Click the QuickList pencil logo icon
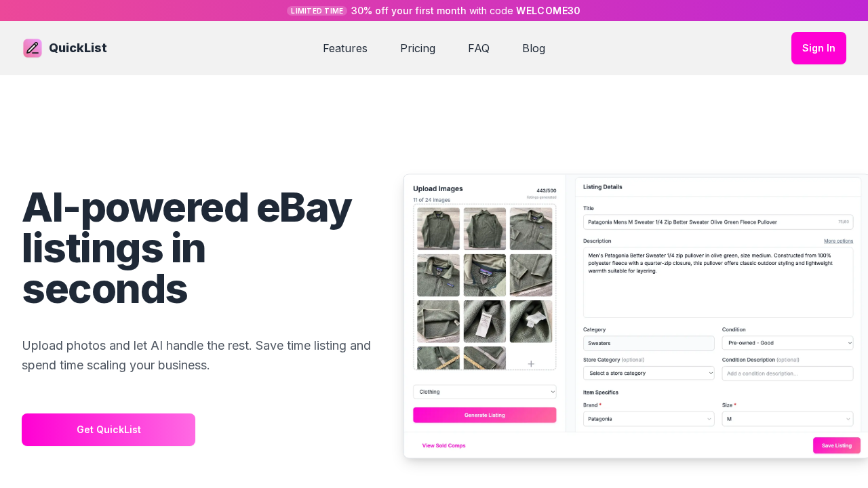Image resolution: width=868 pixels, height=488 pixels. tap(33, 48)
